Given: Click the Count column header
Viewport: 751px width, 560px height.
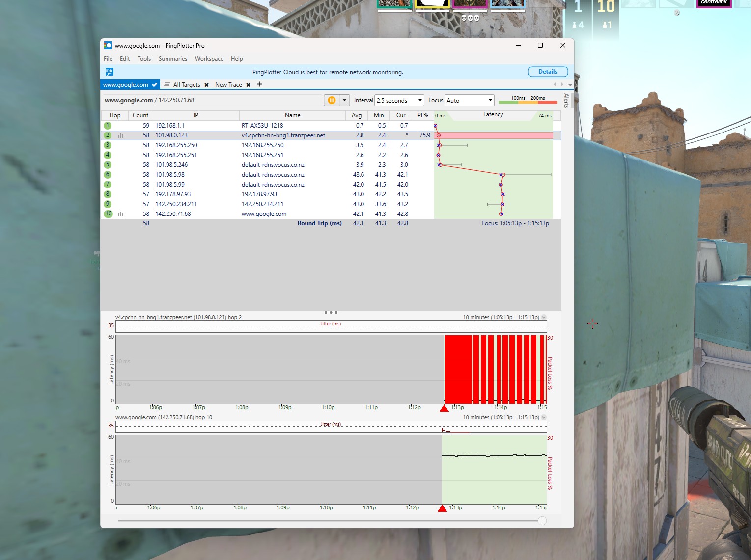Looking at the screenshot, I should (140, 115).
